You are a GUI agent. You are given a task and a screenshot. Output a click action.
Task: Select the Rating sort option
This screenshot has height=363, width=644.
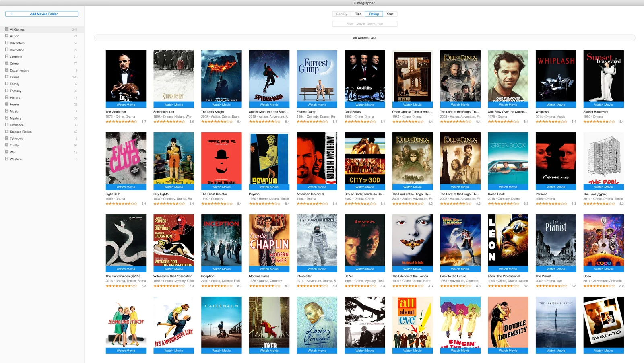coord(374,14)
